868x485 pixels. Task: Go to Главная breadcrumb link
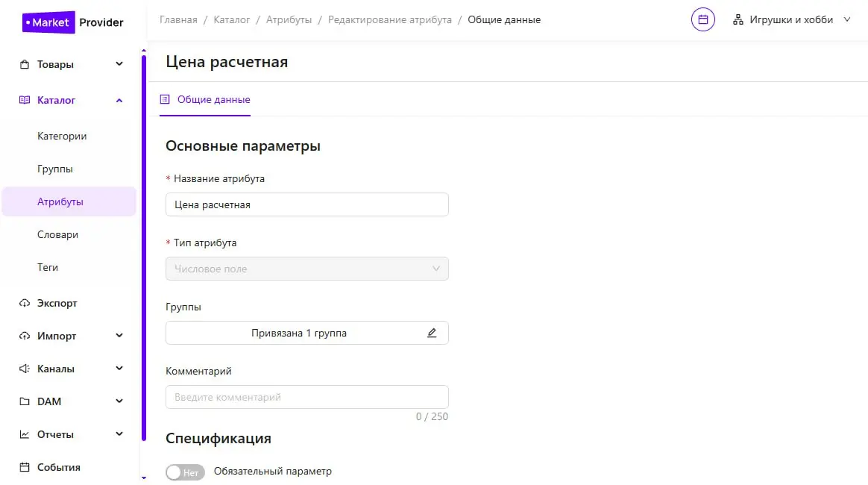178,20
